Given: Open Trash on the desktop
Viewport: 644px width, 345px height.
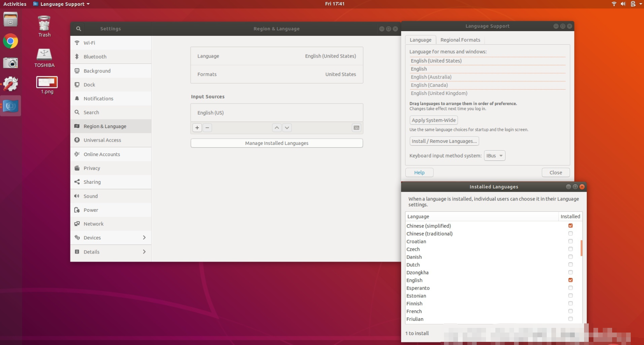Looking at the screenshot, I should point(44,26).
